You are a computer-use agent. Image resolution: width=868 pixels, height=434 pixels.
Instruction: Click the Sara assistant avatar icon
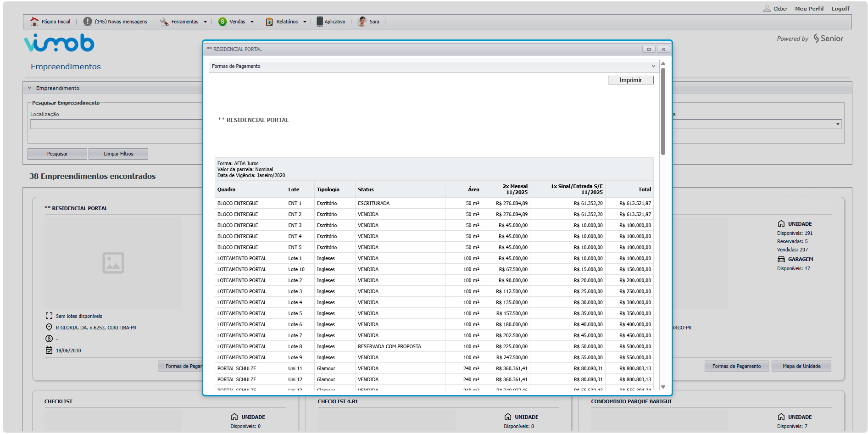coord(362,22)
